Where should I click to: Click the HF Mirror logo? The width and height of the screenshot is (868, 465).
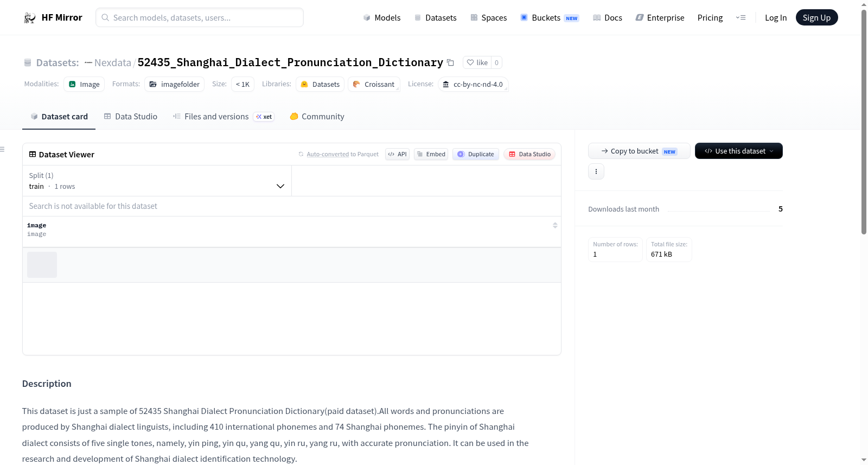[x=53, y=17]
